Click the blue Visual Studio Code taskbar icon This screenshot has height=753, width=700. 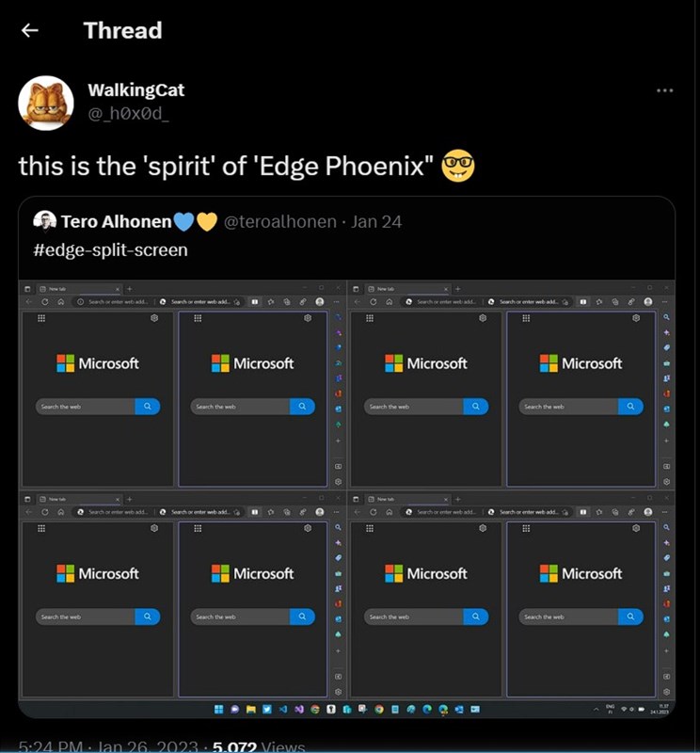pyautogui.click(x=283, y=709)
